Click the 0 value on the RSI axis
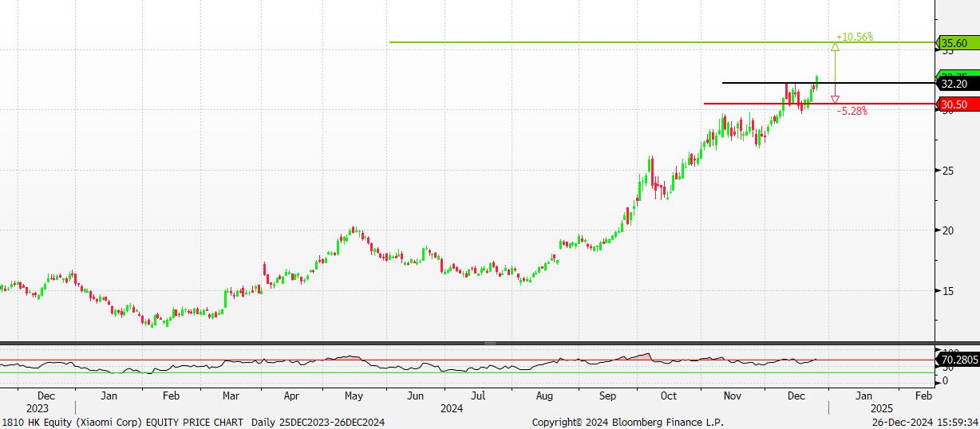This screenshot has height=429, width=980. coord(946,380)
